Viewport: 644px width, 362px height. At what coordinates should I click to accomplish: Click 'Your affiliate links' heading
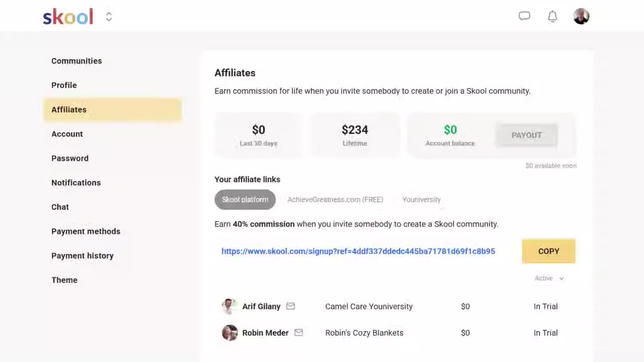[x=247, y=179]
